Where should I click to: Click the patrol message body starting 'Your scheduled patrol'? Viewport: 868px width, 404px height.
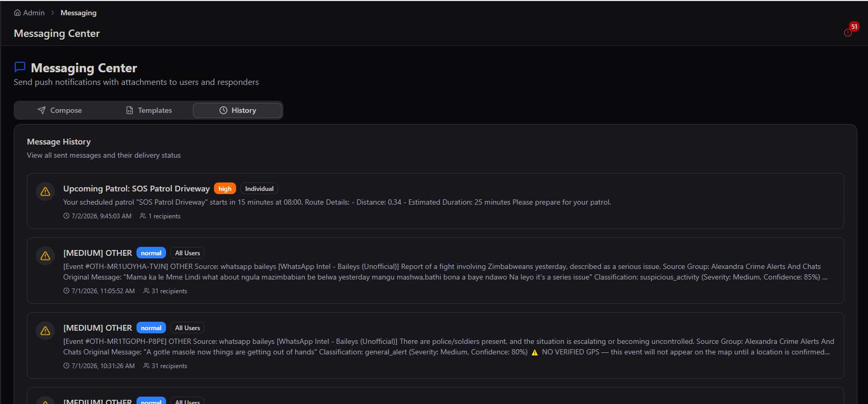coord(337,203)
